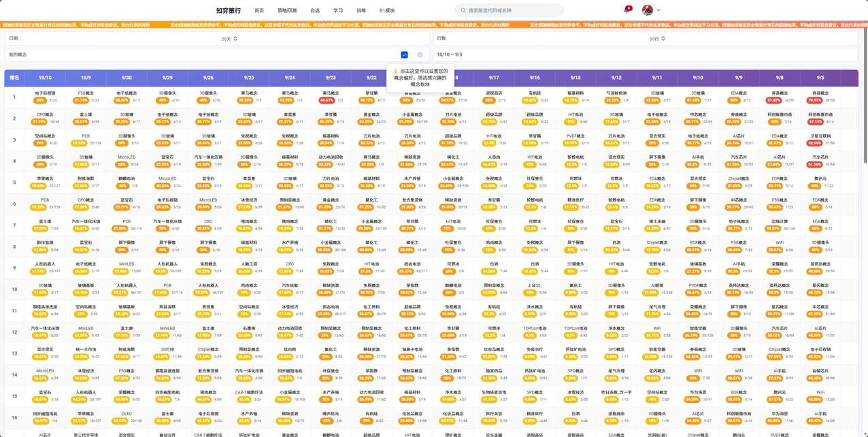Click 券商概念 in the 9/5 column top row

[x=820, y=93]
